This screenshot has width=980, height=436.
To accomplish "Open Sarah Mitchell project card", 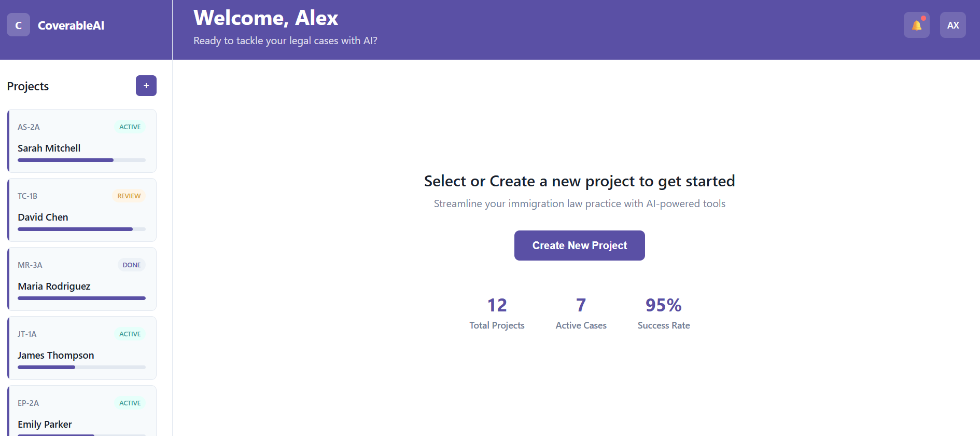I will pyautogui.click(x=82, y=141).
